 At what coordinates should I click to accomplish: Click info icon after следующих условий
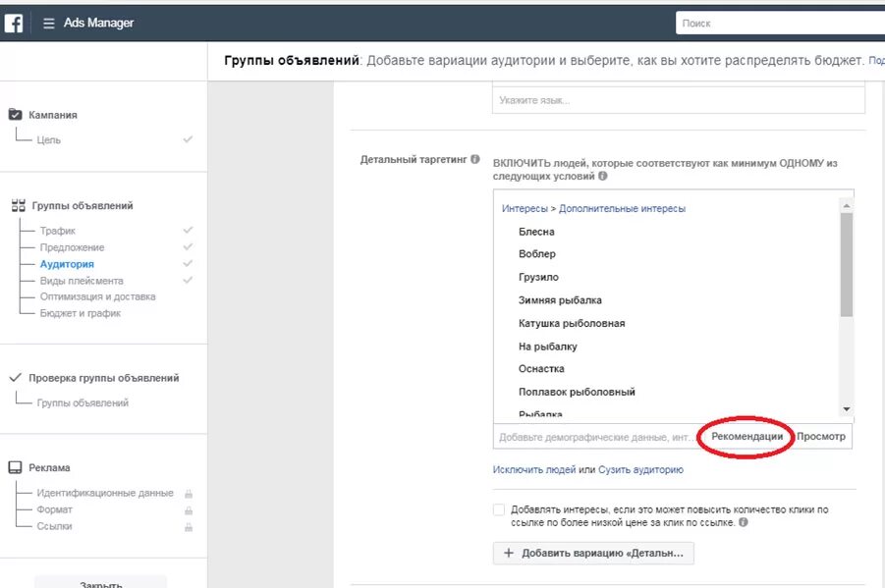[x=602, y=177]
